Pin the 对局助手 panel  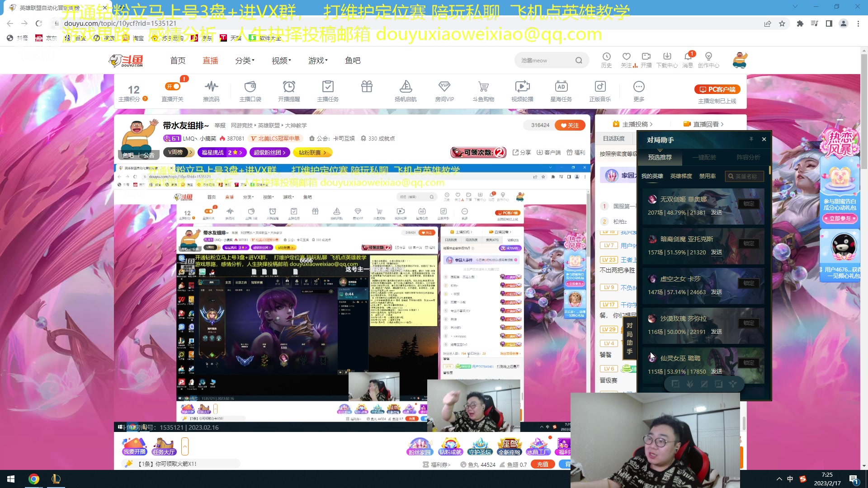[x=751, y=139]
